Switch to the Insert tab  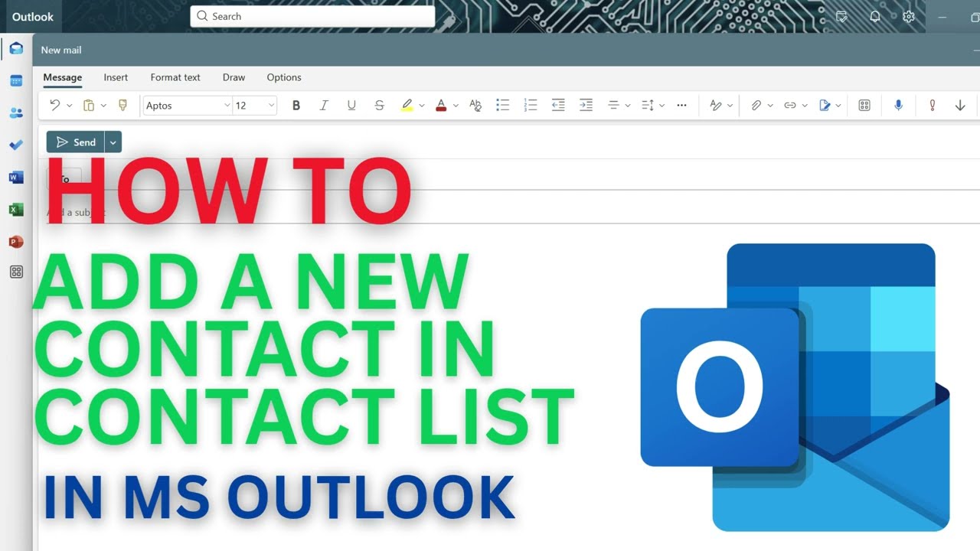click(x=116, y=77)
